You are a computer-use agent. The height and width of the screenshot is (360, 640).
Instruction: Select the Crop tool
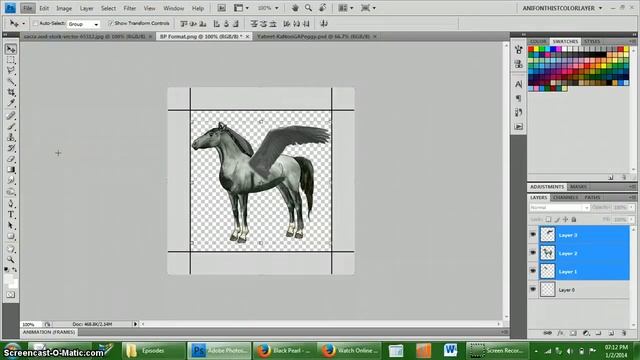click(11, 92)
